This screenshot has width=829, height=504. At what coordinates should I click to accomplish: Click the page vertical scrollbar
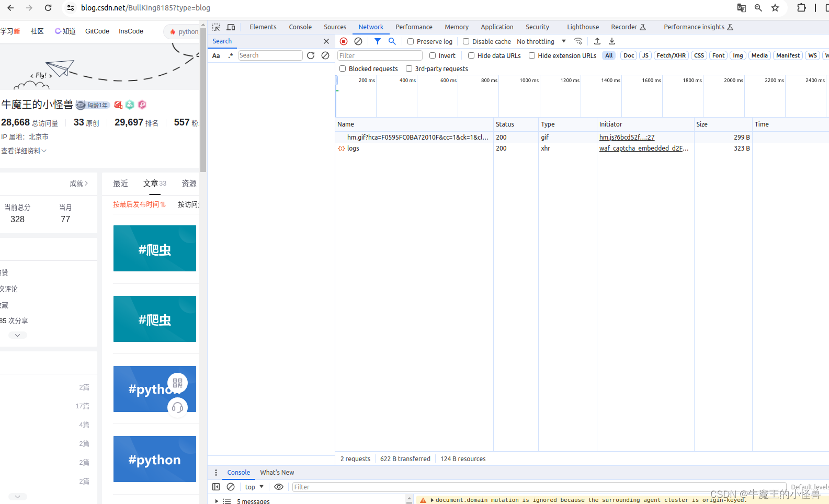click(x=203, y=101)
